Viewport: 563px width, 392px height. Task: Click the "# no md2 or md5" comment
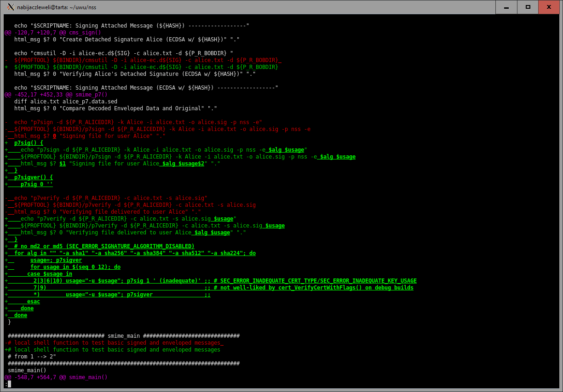(x=104, y=246)
